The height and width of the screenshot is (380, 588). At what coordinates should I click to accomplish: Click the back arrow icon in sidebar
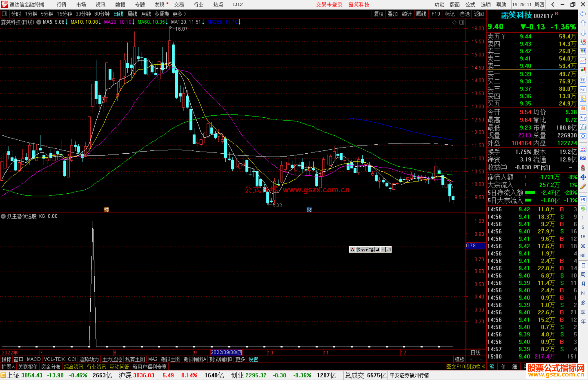click(x=583, y=14)
